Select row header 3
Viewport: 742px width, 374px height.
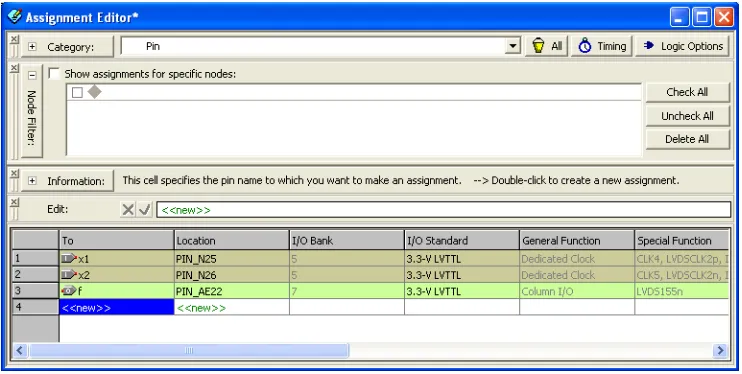click(x=35, y=291)
